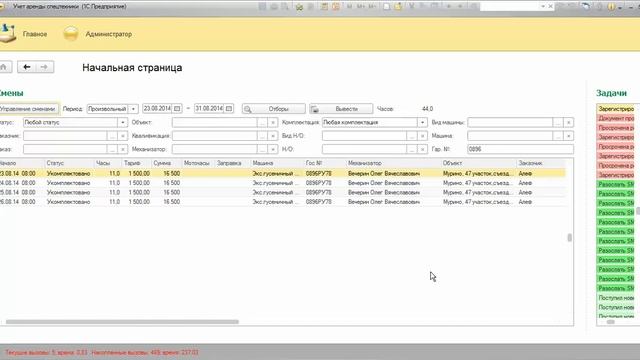Clear the title bar search field

pos(551,7)
